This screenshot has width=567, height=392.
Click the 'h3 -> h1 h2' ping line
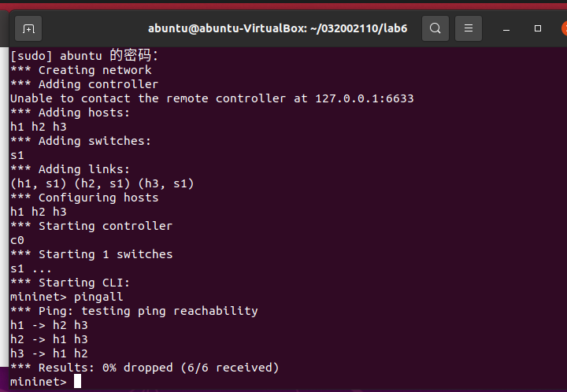tap(49, 353)
